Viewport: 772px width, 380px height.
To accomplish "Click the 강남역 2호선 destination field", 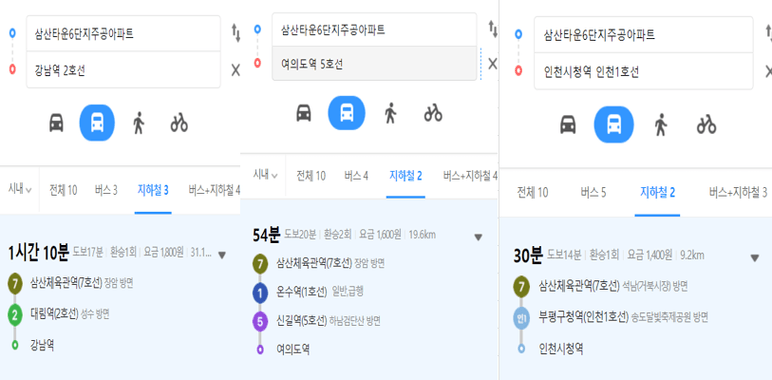I will pos(123,70).
